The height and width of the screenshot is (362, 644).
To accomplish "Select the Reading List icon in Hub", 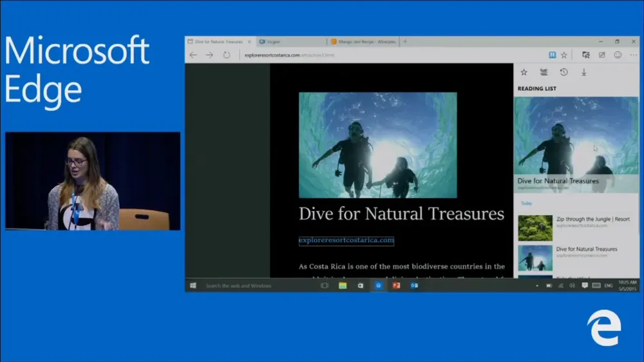I will tap(544, 72).
